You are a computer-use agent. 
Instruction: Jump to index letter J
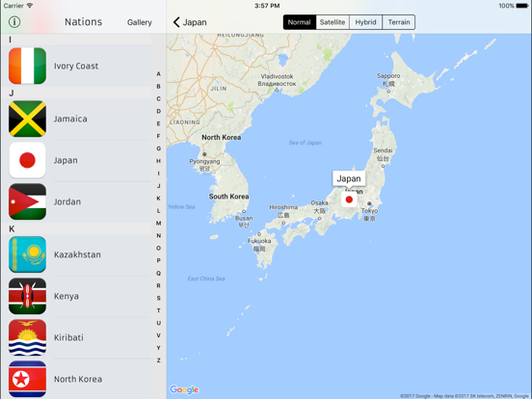pos(158,186)
